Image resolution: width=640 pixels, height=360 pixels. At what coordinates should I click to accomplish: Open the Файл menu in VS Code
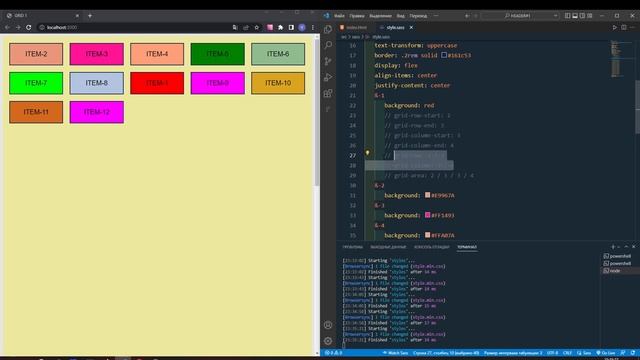pos(339,16)
